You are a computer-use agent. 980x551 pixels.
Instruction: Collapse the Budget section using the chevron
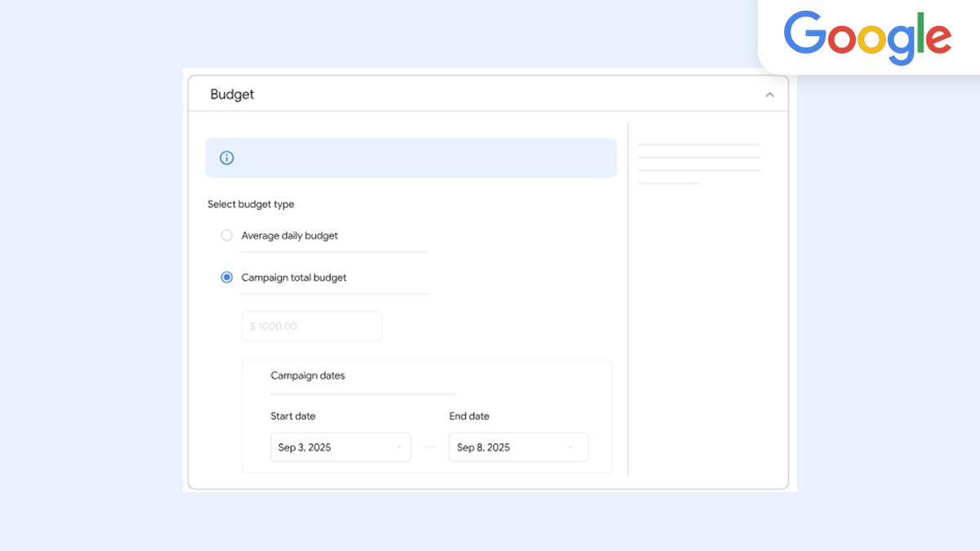[x=769, y=94]
